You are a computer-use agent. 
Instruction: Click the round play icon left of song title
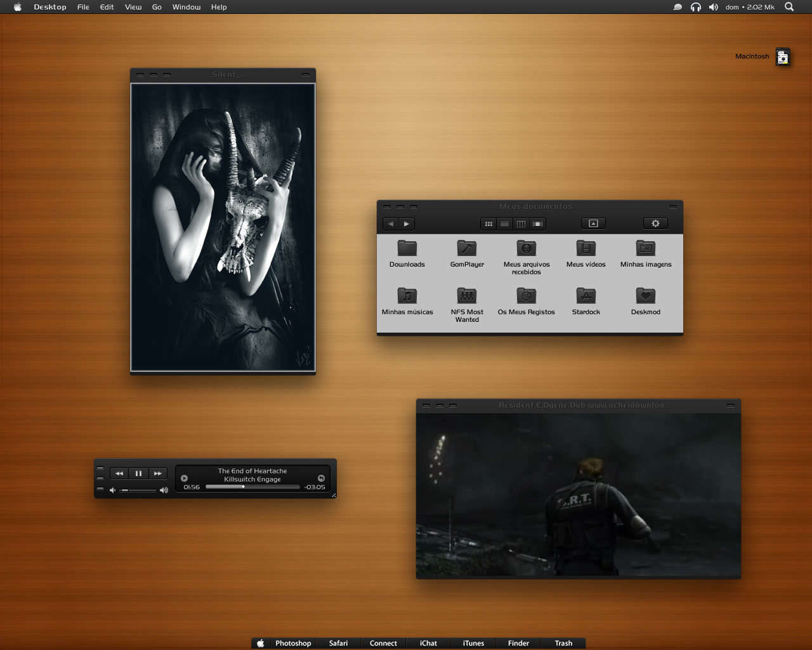pyautogui.click(x=184, y=478)
